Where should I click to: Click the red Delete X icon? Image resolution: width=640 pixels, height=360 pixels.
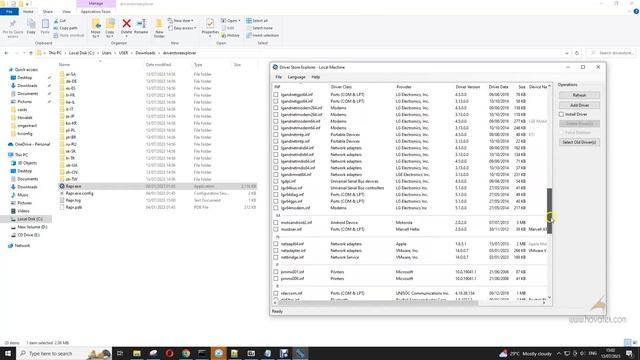(127, 24)
